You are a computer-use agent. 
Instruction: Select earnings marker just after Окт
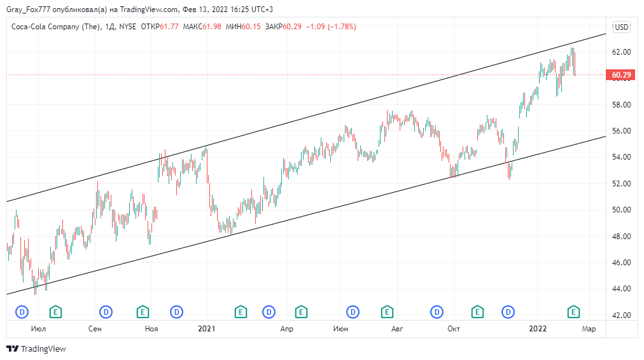pos(477,312)
